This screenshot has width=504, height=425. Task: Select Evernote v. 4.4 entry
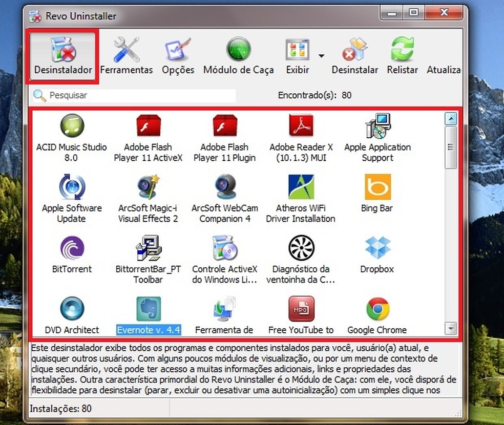(149, 315)
